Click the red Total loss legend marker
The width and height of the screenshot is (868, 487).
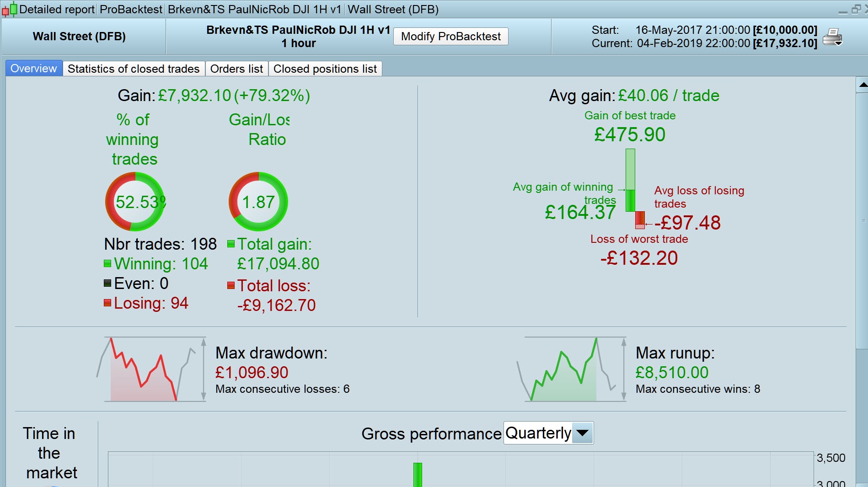tap(231, 285)
